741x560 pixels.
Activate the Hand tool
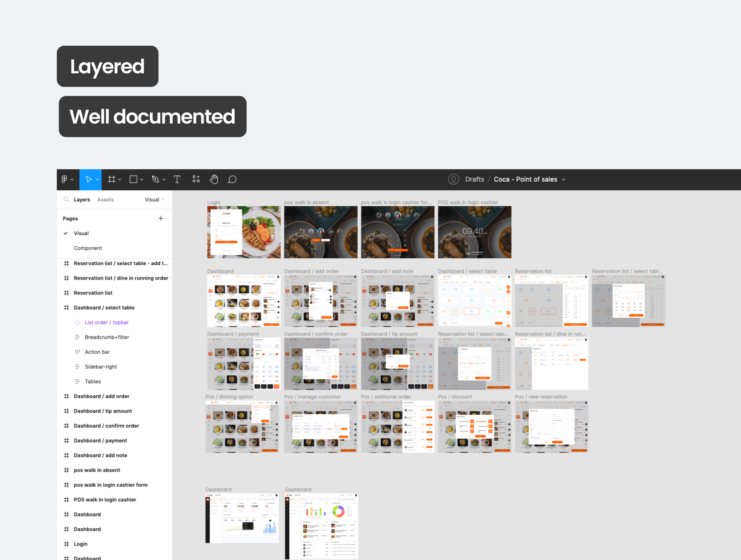(x=214, y=180)
